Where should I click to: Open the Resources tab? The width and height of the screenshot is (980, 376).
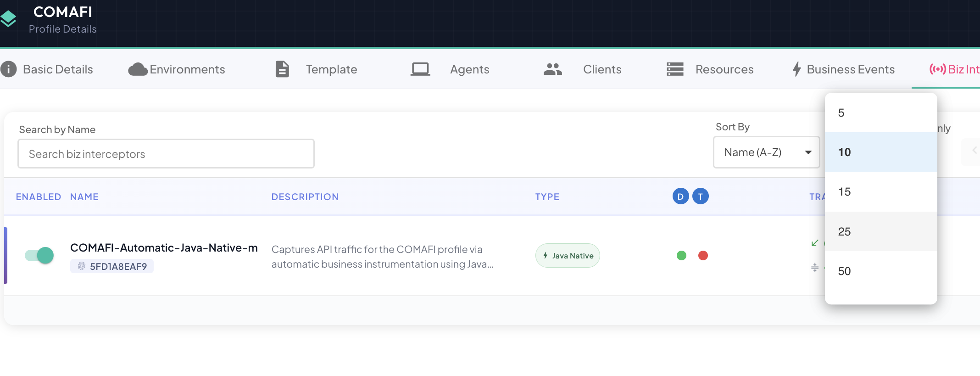pyautogui.click(x=710, y=69)
